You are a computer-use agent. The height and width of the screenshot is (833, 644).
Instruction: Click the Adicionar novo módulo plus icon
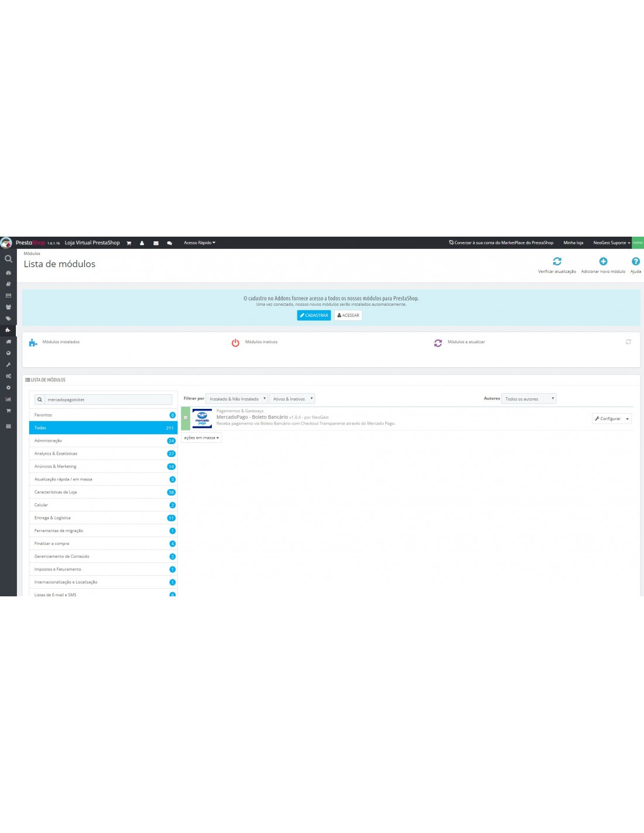(x=603, y=262)
